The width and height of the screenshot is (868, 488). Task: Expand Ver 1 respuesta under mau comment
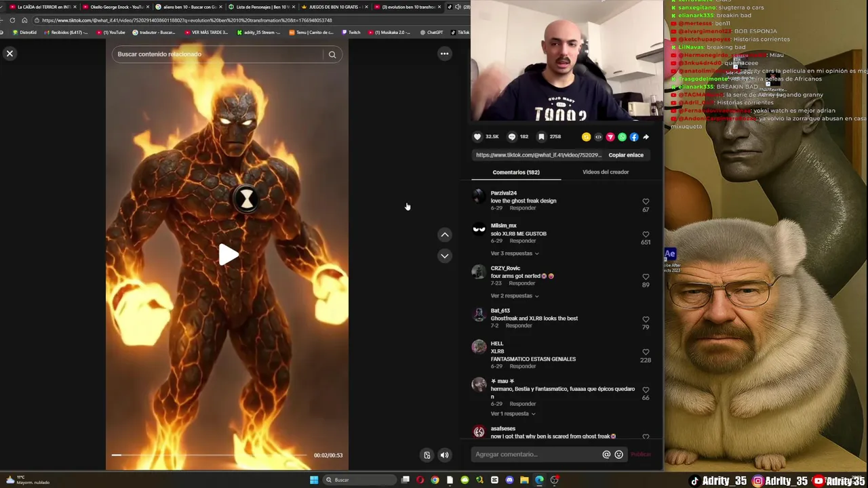tap(513, 413)
